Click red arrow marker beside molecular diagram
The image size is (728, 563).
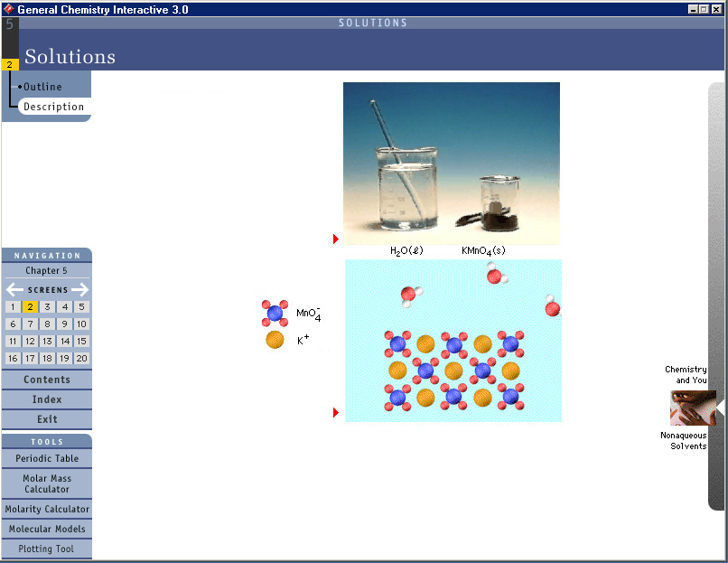336,413
